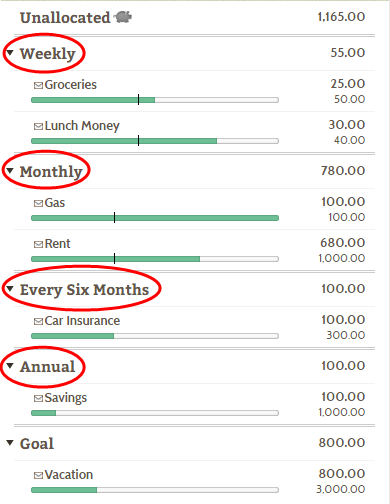The image size is (390, 504).
Task: Collapse the Annual group triangle
Action: [x=10, y=366]
